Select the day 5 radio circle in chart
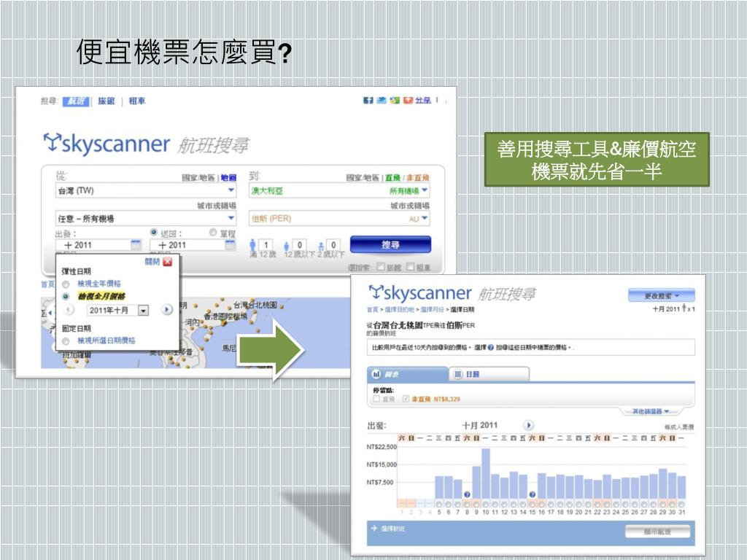The width and height of the screenshot is (747, 560). pyautogui.click(x=438, y=504)
